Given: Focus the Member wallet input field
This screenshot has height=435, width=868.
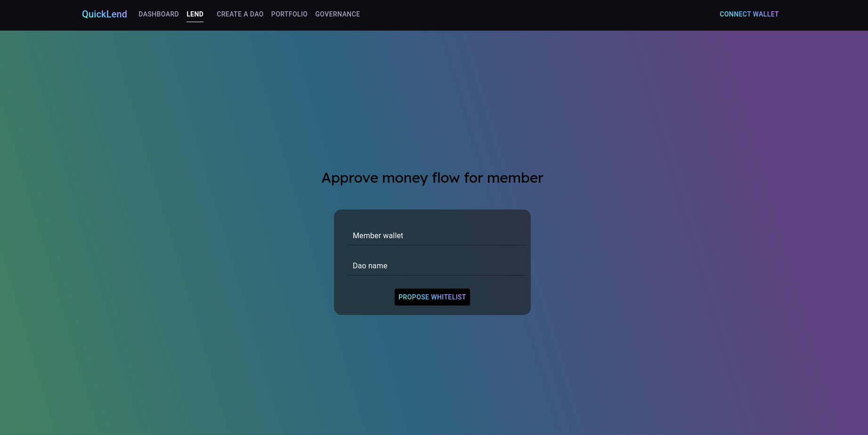Looking at the screenshot, I should pos(436,235).
